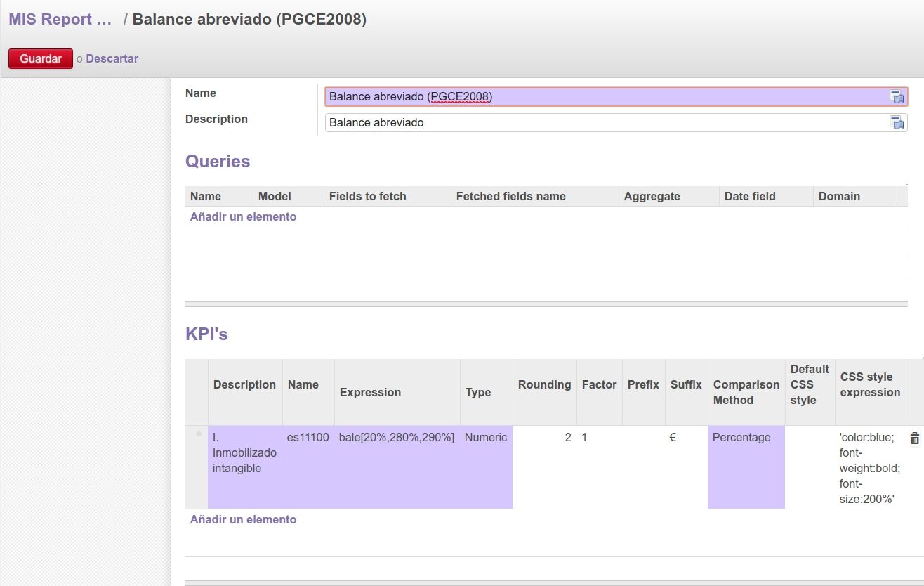The width and height of the screenshot is (924, 586).
Task: Click the Rounding cell with value 2
Action: tap(545, 438)
